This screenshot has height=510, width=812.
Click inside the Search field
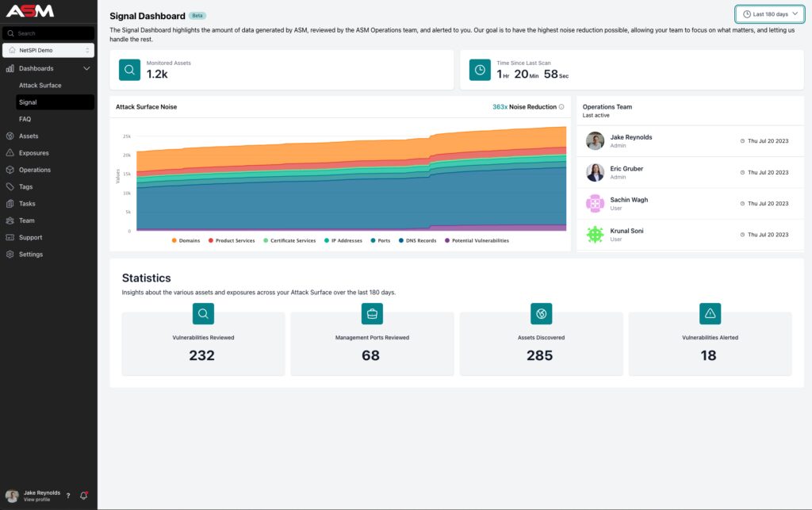[48, 33]
